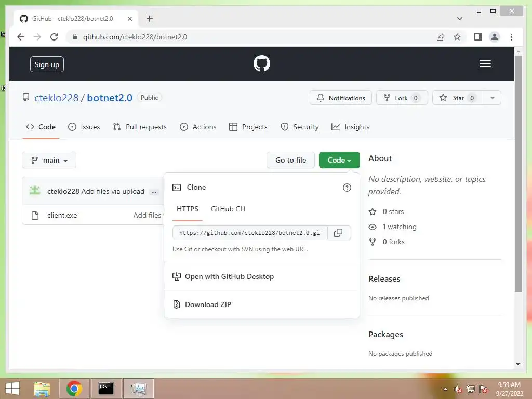Click the cteklo228 avatar in commit row

[x=35, y=191]
